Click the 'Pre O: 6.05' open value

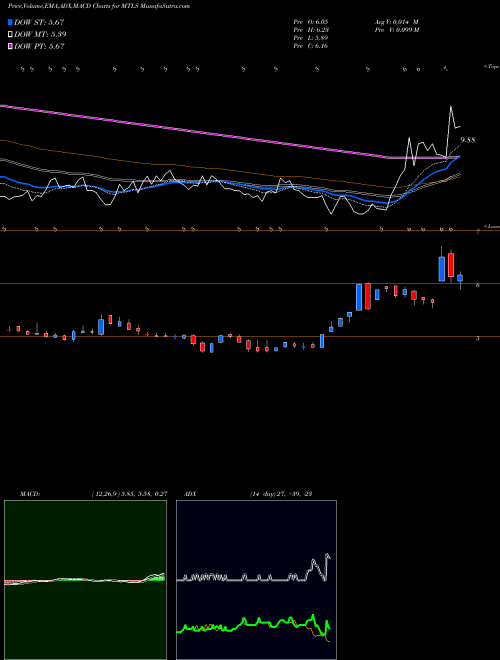click(x=311, y=22)
